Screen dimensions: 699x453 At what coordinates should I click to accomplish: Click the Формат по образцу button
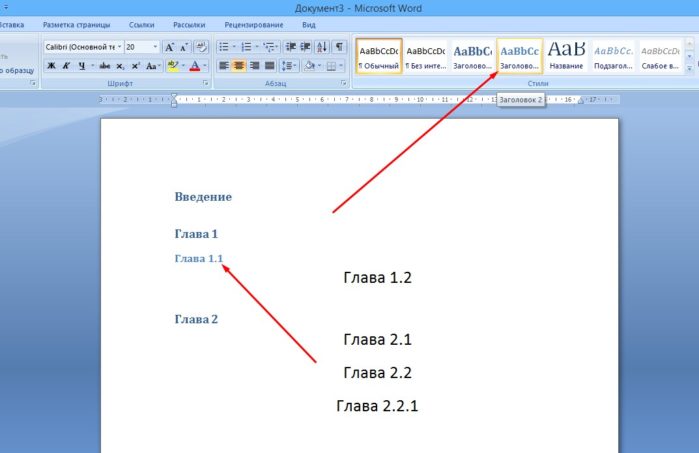[17, 70]
